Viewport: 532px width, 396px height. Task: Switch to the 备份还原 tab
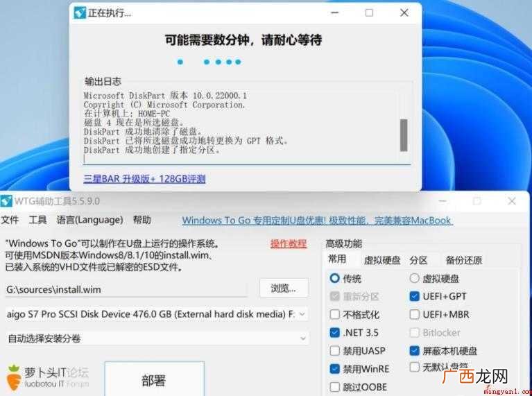click(464, 260)
